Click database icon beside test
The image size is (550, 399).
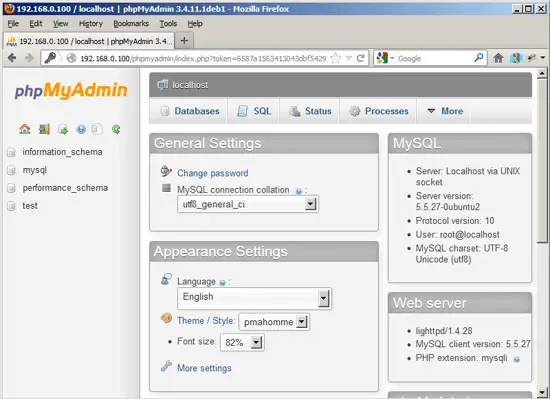12,206
